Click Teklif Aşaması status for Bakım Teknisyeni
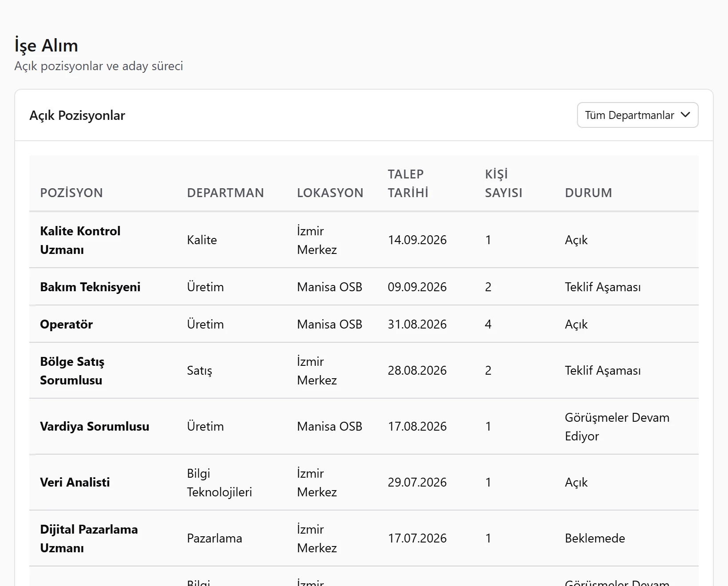This screenshot has height=586, width=728. click(x=603, y=287)
